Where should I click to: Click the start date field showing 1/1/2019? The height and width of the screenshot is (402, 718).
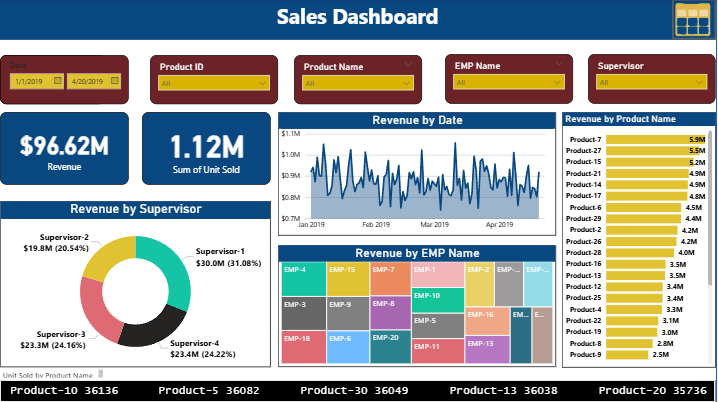[32, 81]
